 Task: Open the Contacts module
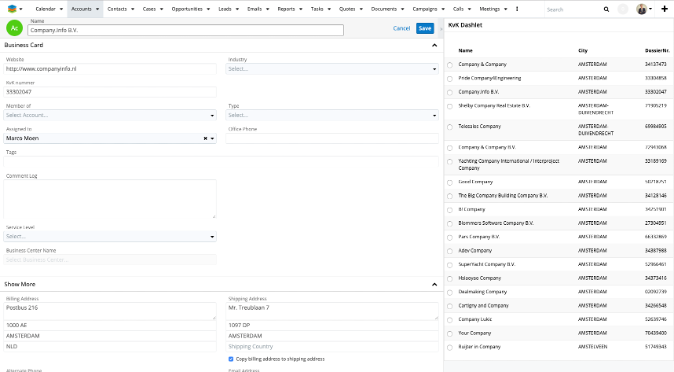[x=117, y=9]
